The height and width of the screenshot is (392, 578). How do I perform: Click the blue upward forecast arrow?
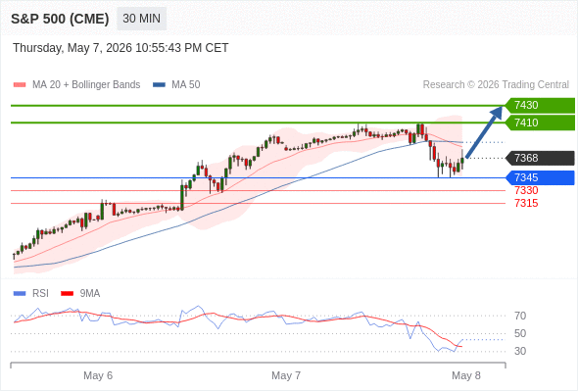484,131
